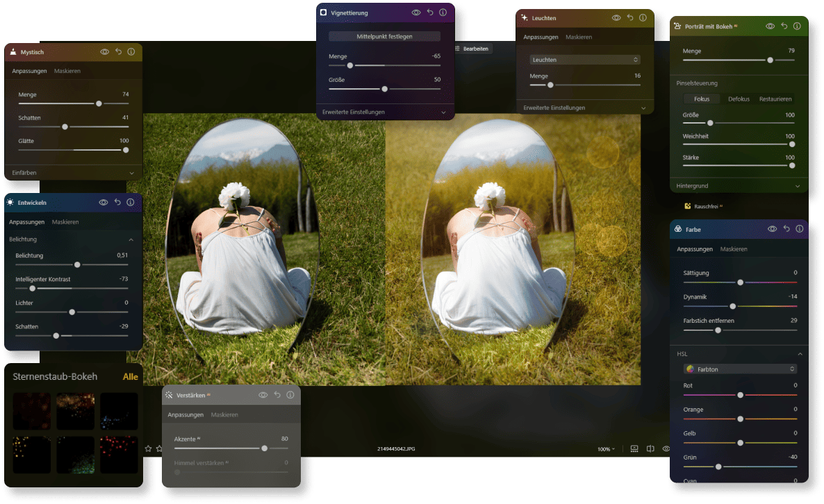This screenshot has height=504, width=824.
Task: Click the before/after compare icon
Action: [650, 449]
